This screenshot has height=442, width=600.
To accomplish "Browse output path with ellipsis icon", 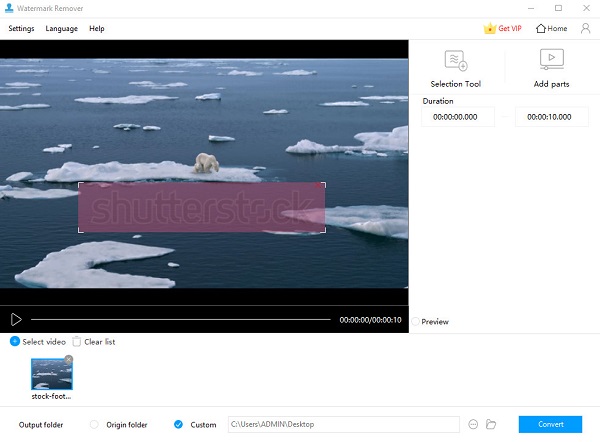I will tap(473, 424).
